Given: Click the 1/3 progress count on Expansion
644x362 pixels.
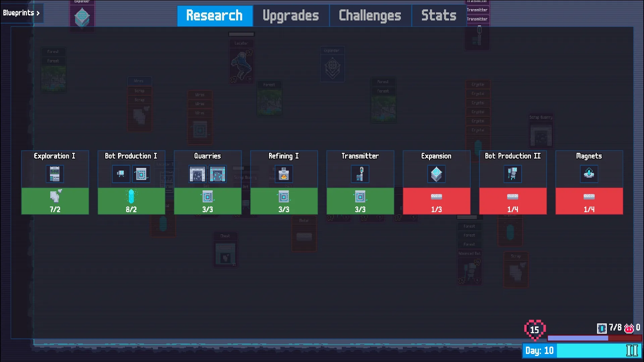Looking at the screenshot, I should pyautogui.click(x=436, y=209).
